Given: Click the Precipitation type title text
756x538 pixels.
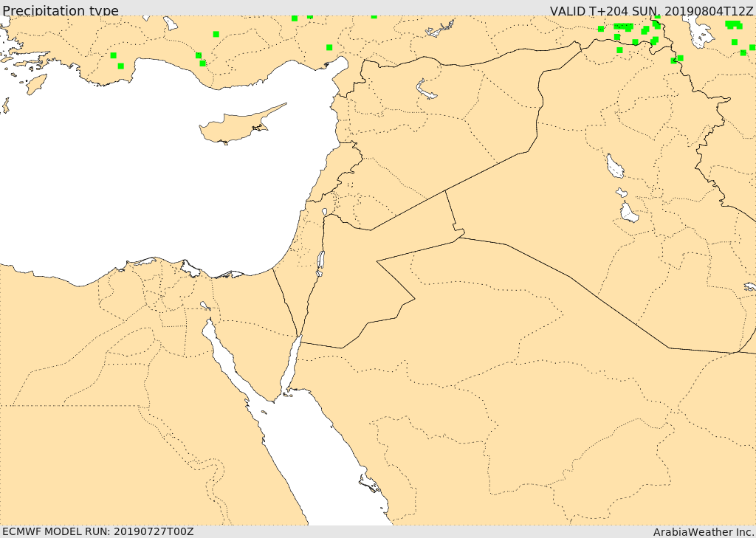Looking at the screenshot, I should coord(61,10).
